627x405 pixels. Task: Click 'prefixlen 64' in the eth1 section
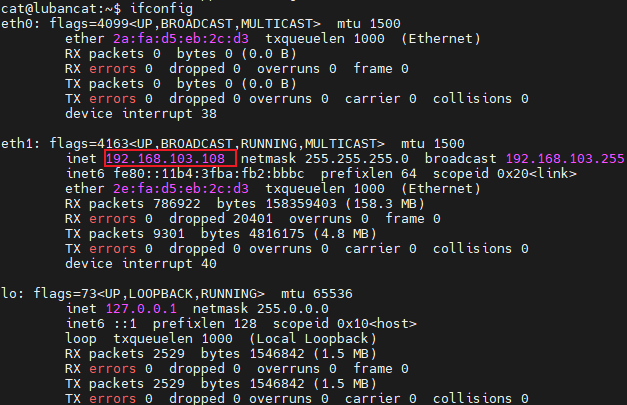coord(369,174)
